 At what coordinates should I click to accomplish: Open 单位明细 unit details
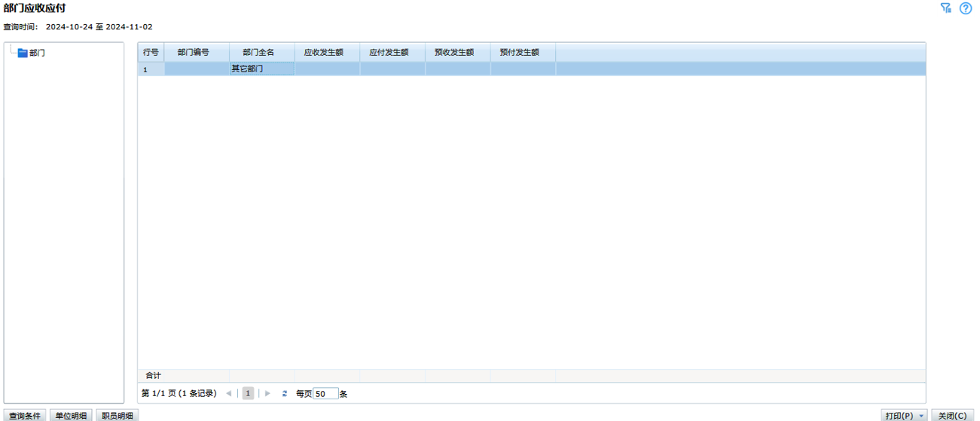(x=71, y=416)
